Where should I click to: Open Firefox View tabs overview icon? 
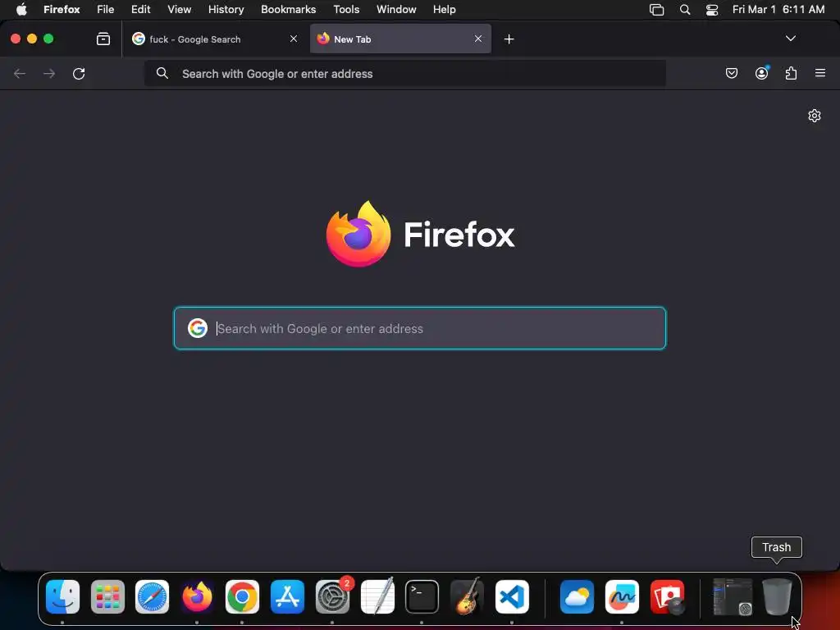click(103, 39)
